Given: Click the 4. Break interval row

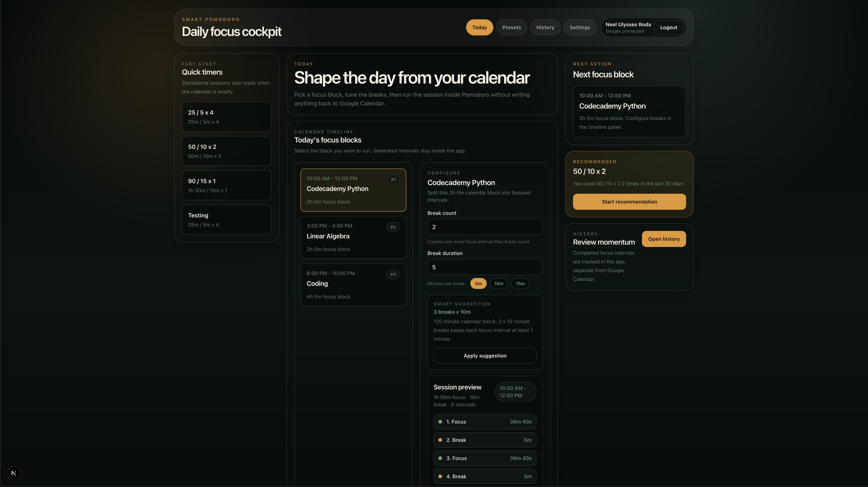Looking at the screenshot, I should click(x=485, y=476).
